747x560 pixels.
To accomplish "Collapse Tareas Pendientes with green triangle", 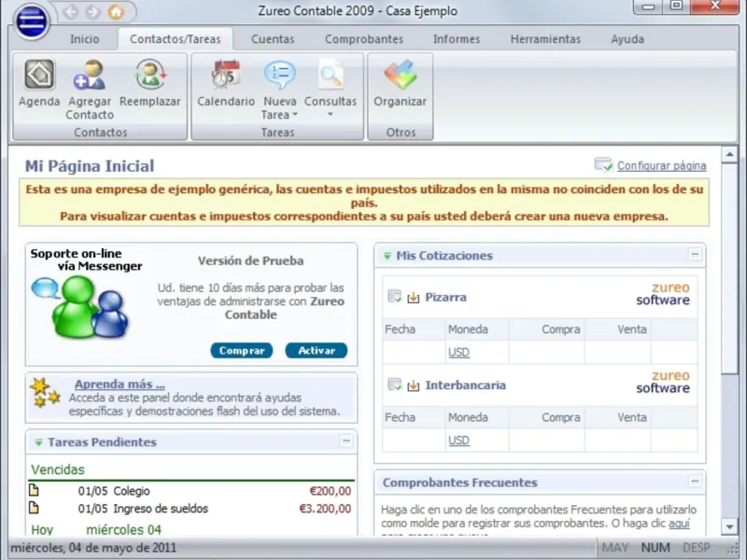I will click(38, 442).
